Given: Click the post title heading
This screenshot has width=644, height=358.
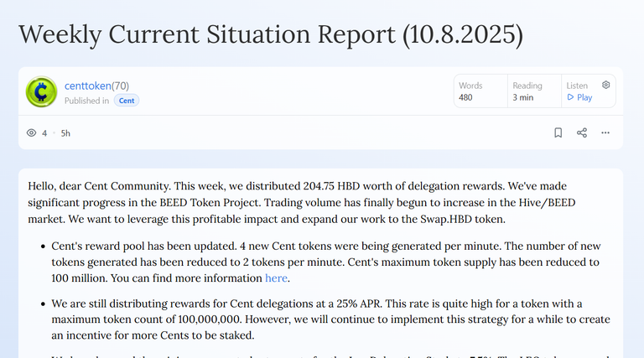Looking at the screenshot, I should pos(271,34).
